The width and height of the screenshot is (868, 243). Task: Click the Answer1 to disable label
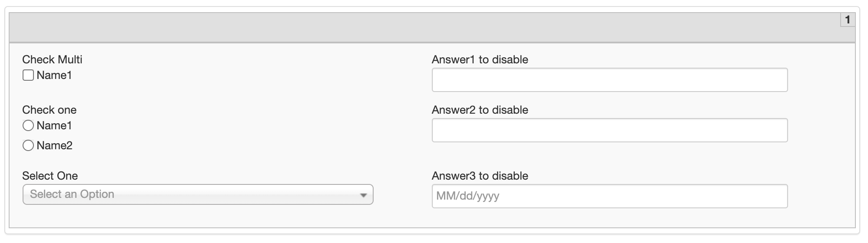(x=480, y=59)
